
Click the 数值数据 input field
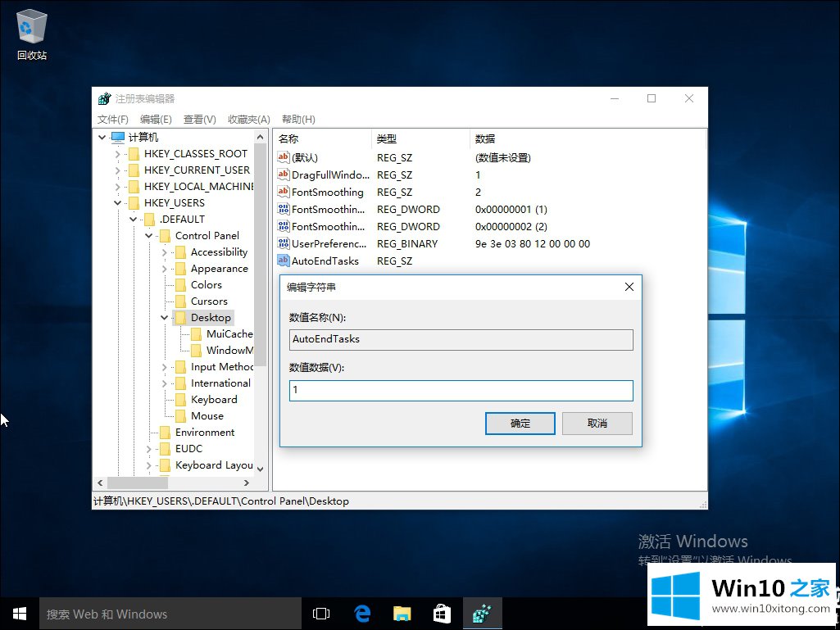point(461,391)
